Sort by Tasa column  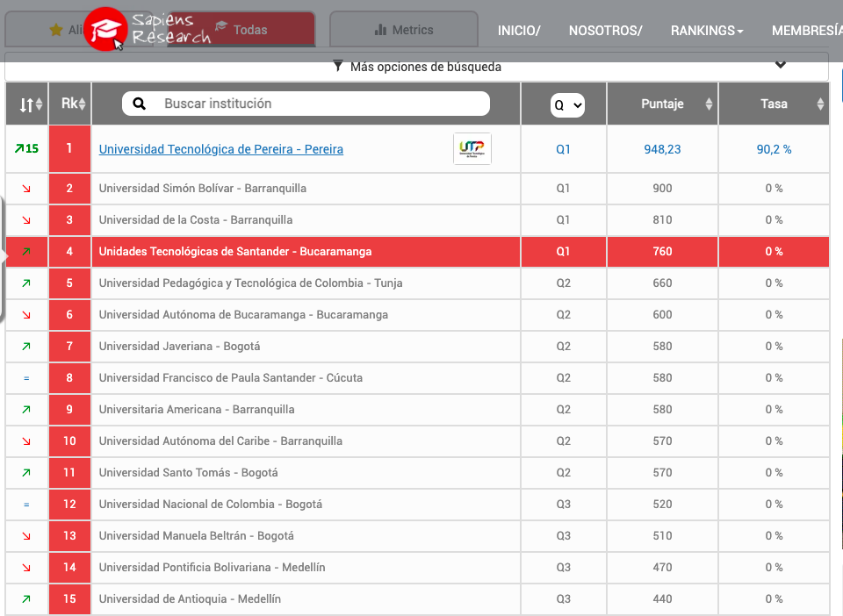[774, 104]
